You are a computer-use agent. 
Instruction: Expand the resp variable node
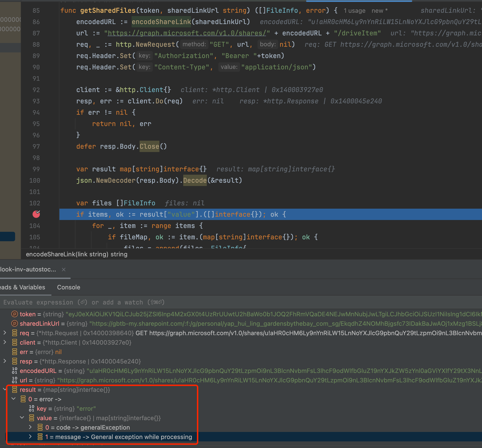[5, 361]
